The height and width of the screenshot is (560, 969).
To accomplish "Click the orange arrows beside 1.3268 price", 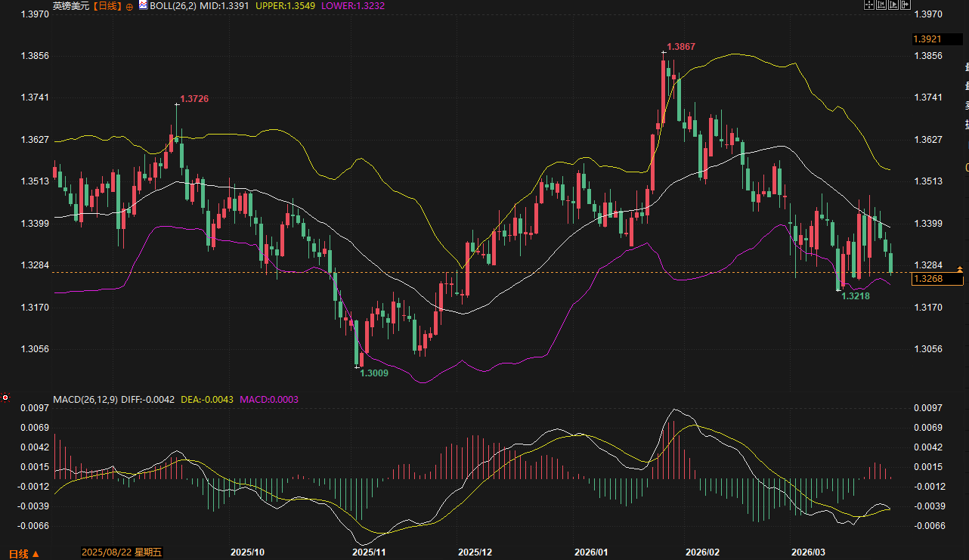I will tap(960, 269).
